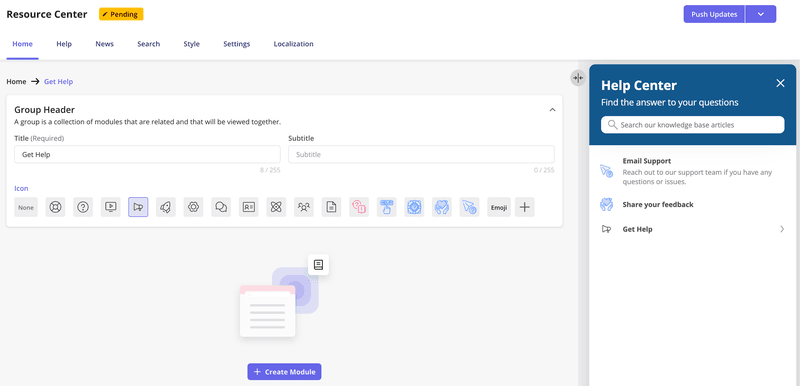800x386 pixels.
Task: Close the Help Center preview panel
Action: tap(780, 83)
